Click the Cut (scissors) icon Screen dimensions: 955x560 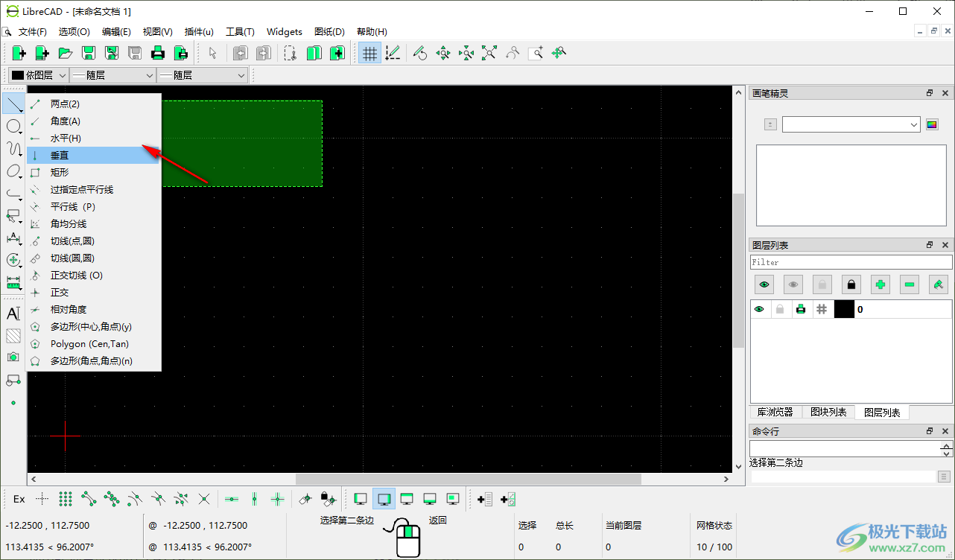[291, 53]
